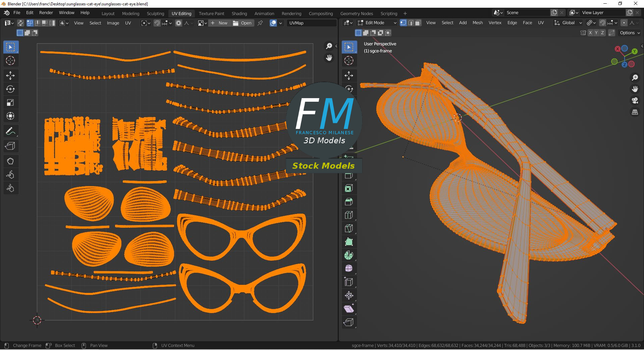Choose the Bevel tool in 3D viewport
This screenshot has width=644, height=350.
click(x=349, y=202)
